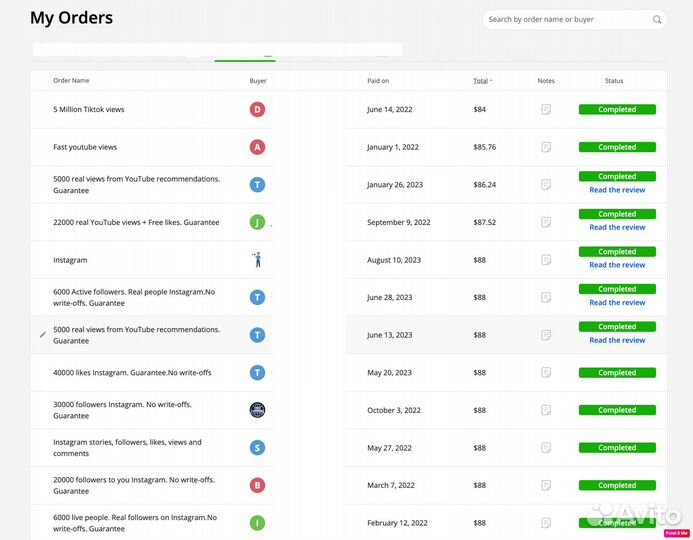Open '5 Million Tiktok views' order name
The image size is (693, 540).
88,110
